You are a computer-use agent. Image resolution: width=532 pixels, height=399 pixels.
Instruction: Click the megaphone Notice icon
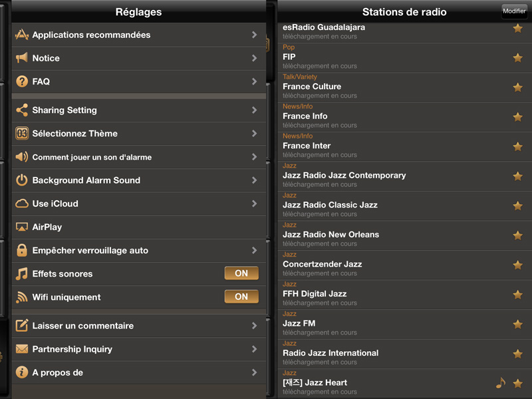tap(22, 58)
